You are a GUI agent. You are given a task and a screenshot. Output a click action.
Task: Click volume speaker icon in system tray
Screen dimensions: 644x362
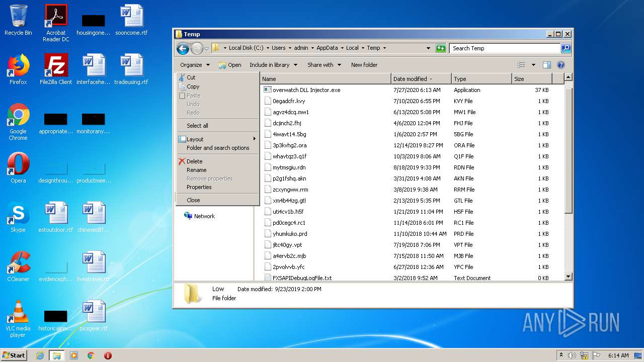click(572, 355)
